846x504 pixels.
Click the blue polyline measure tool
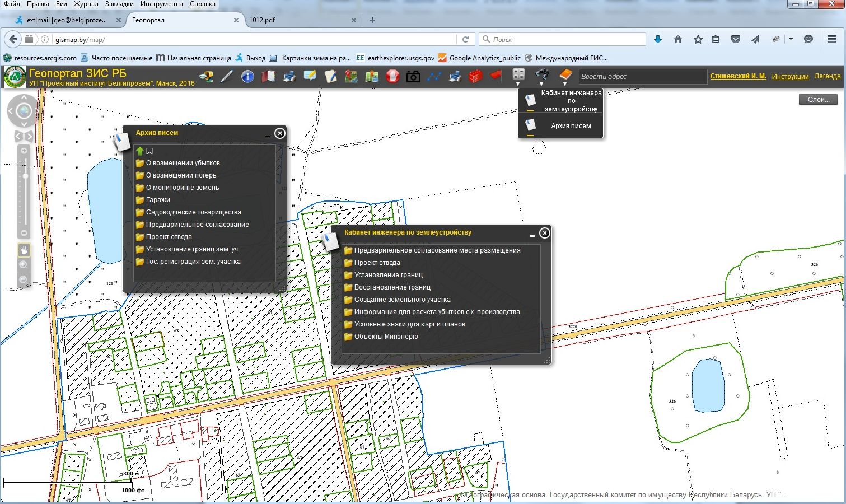tap(434, 77)
